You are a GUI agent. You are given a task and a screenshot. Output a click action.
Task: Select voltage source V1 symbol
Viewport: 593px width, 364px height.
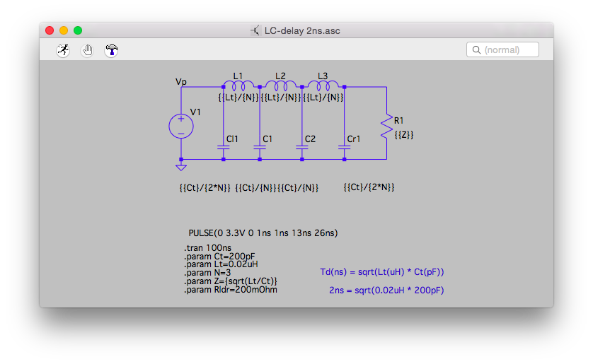coord(181,126)
